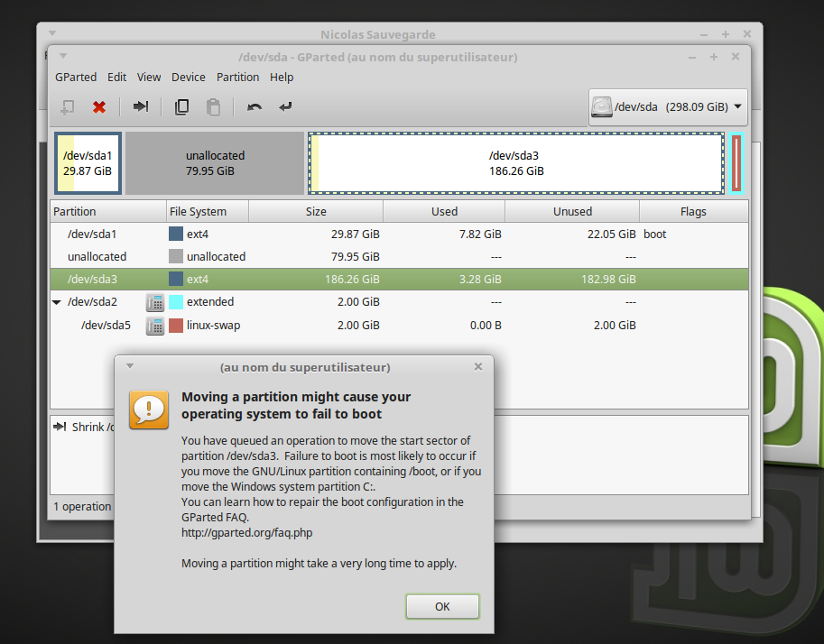Sort by Used column header
The width and height of the screenshot is (824, 644).
pyautogui.click(x=444, y=211)
